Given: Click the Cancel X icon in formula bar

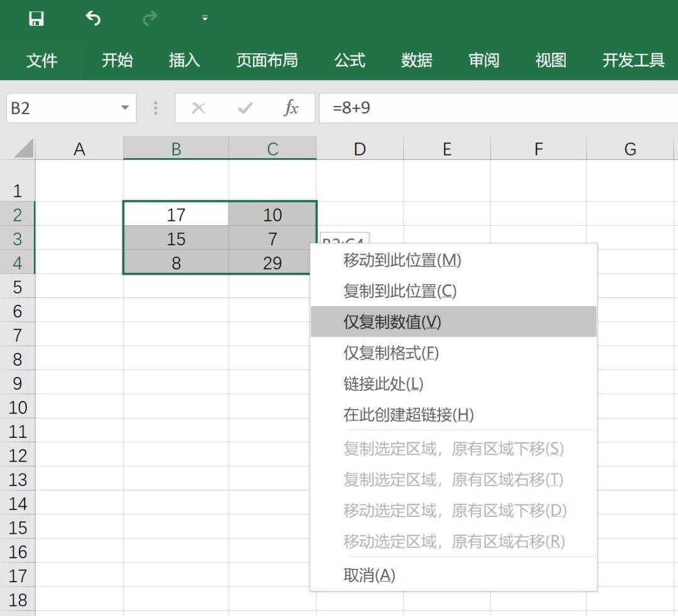Looking at the screenshot, I should (x=198, y=108).
